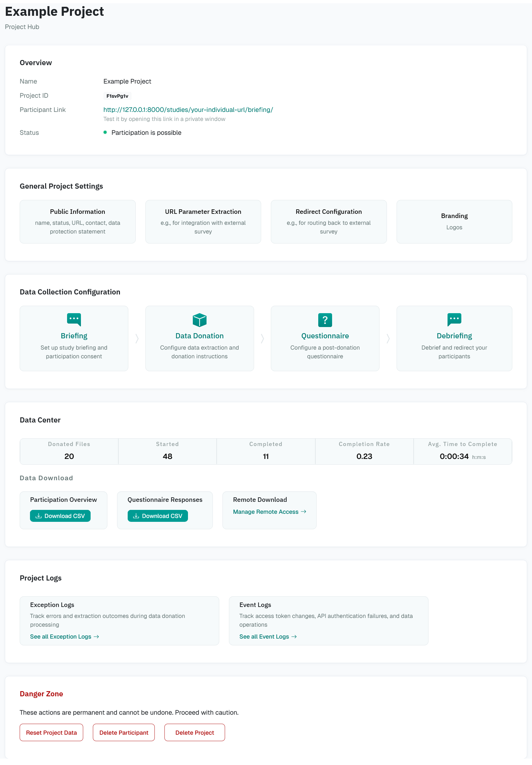Select the Debriefing chat bubble icon
Image resolution: width=532 pixels, height=765 pixels.
tap(454, 320)
